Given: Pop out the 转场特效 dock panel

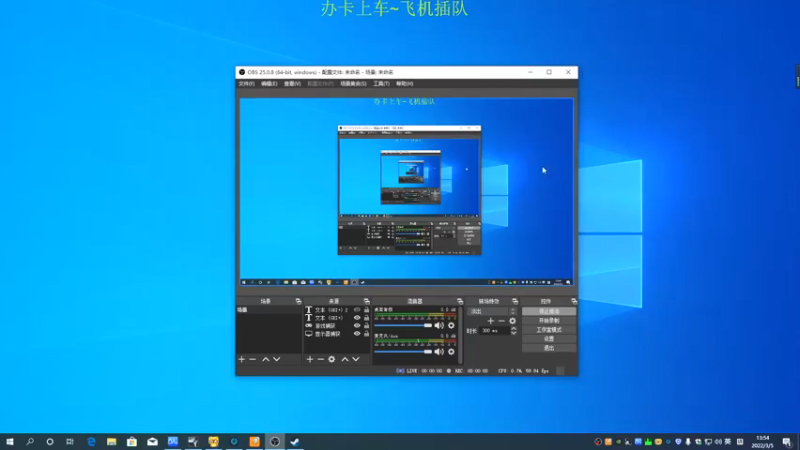Looking at the screenshot, I should pyautogui.click(x=515, y=301).
